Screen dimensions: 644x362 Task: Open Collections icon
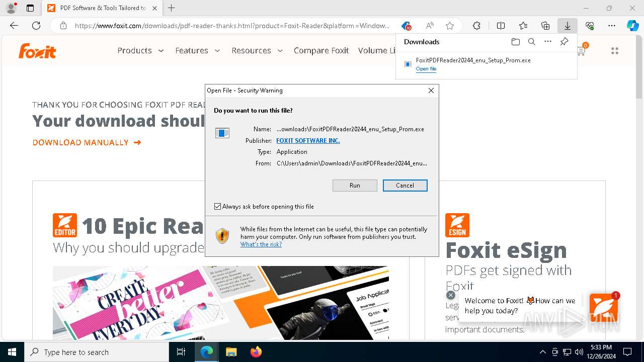(x=545, y=26)
